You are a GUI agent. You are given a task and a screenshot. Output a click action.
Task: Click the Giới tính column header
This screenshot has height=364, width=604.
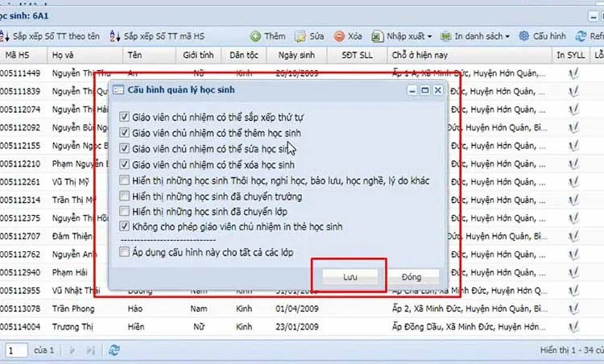click(x=197, y=56)
